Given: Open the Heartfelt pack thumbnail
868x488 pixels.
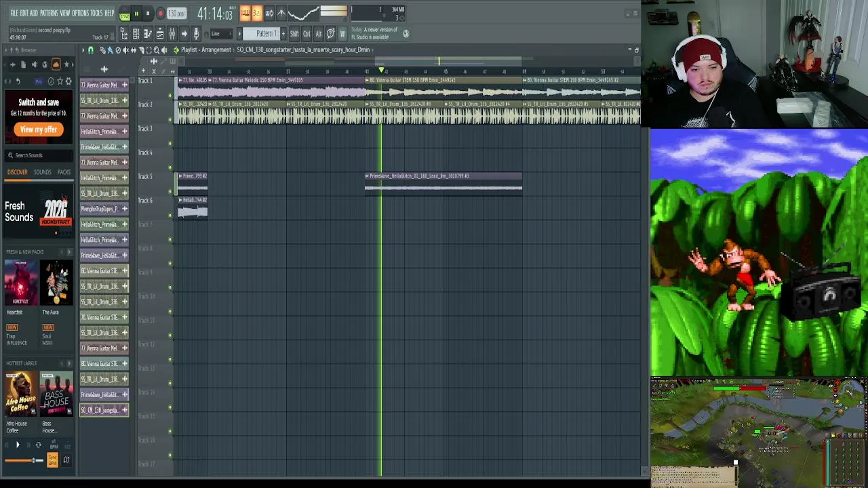Looking at the screenshot, I should (x=20, y=283).
